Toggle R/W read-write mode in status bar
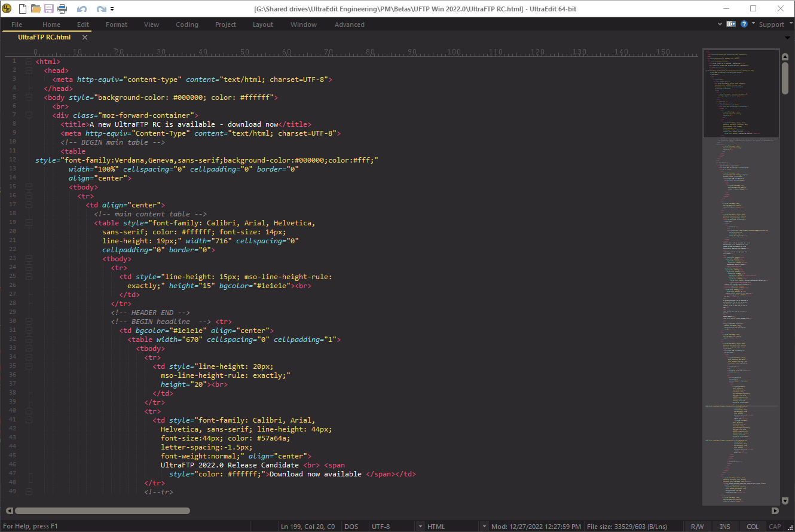Image resolution: width=795 pixels, height=532 pixels. (697, 527)
